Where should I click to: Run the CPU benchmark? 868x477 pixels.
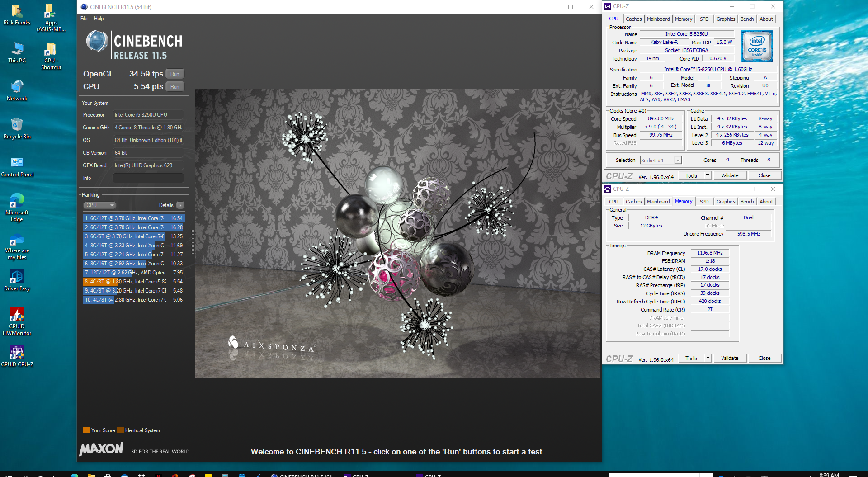click(x=175, y=86)
